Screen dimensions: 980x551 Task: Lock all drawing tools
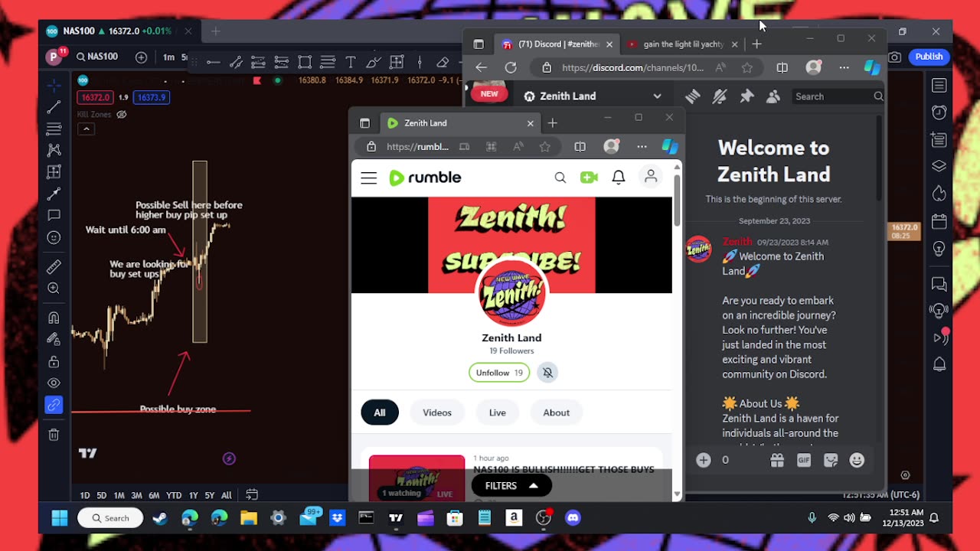pyautogui.click(x=54, y=361)
